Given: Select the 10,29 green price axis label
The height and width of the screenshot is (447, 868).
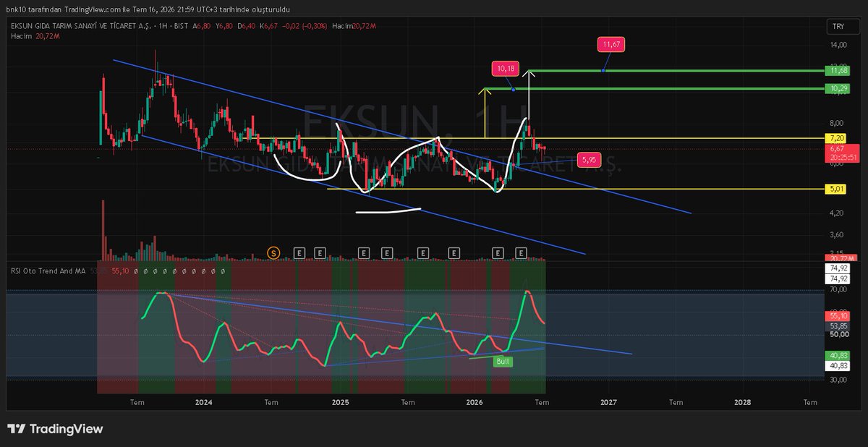Looking at the screenshot, I should pos(839,88).
